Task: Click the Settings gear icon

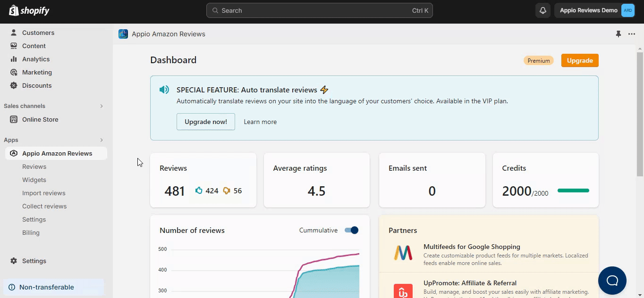Action: pos(14,261)
